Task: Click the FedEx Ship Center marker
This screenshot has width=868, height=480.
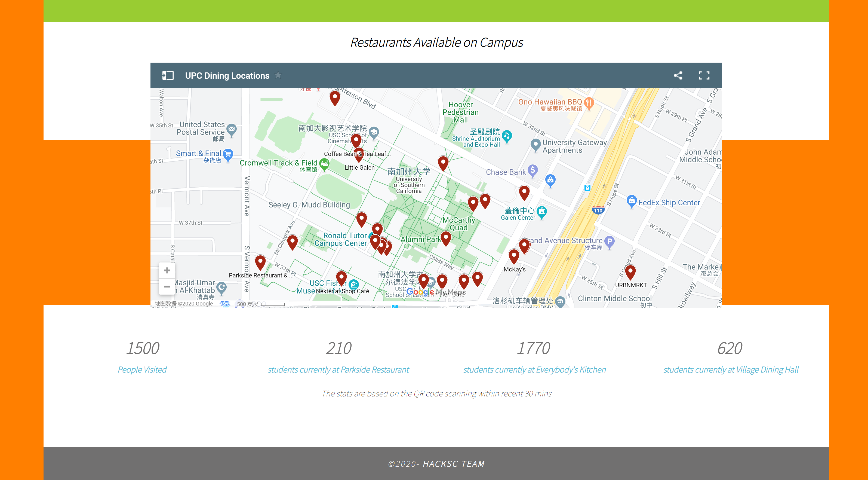Action: [632, 201]
